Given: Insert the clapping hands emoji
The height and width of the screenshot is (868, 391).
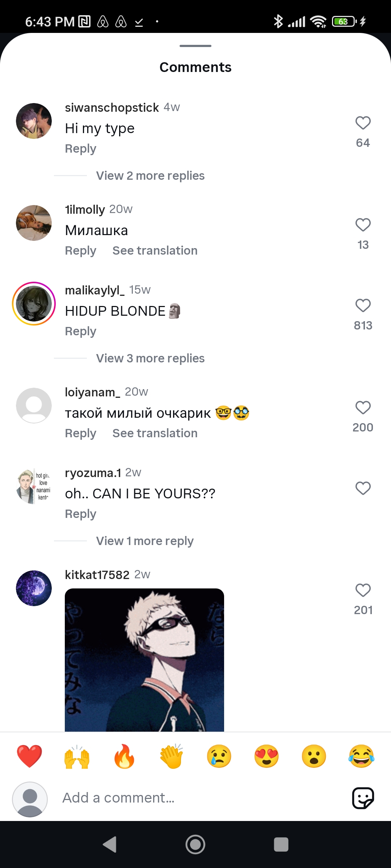Looking at the screenshot, I should click(172, 756).
